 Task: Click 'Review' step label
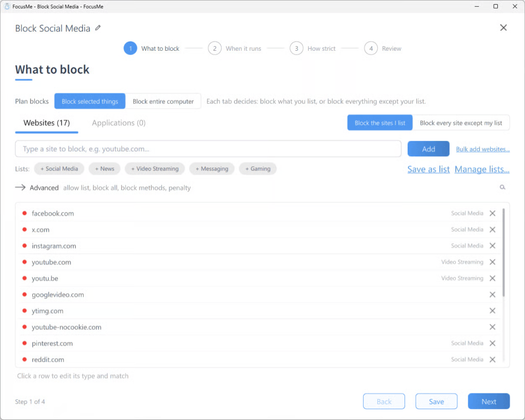391,49
